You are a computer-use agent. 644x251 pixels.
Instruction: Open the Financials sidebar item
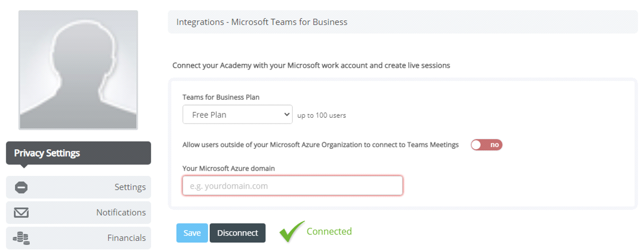78,238
